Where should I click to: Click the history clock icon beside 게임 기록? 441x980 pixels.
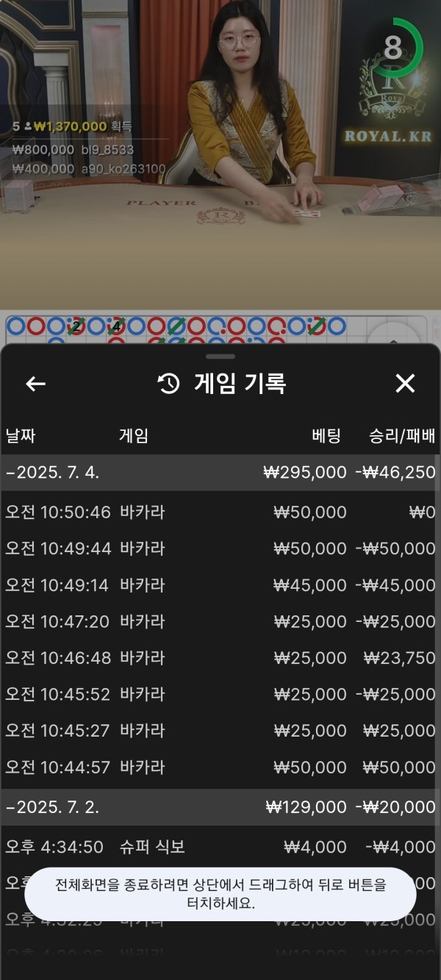pos(169,383)
